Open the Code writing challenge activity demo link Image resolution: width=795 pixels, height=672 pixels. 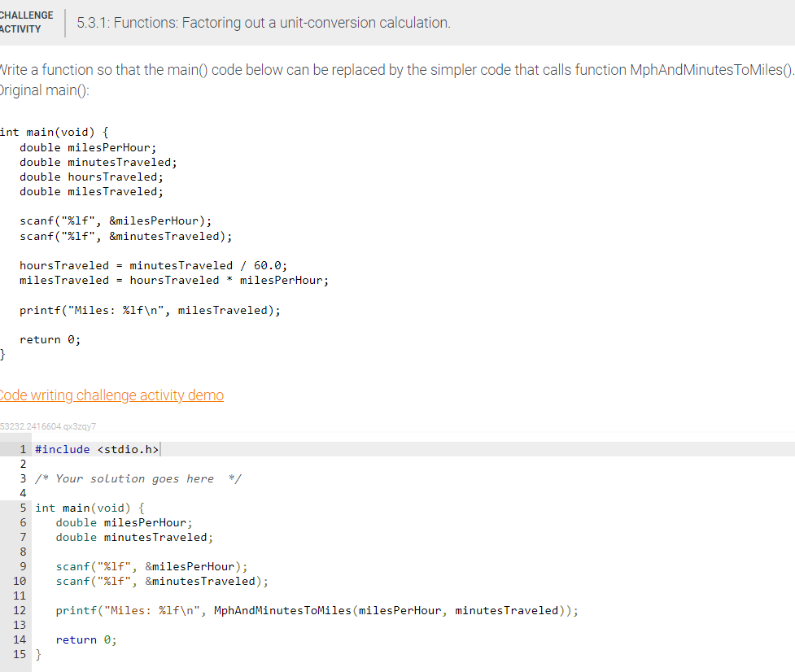tap(111, 395)
